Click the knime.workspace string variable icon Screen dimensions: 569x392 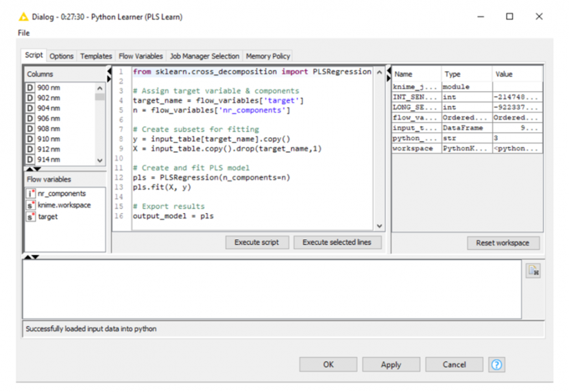(31, 205)
